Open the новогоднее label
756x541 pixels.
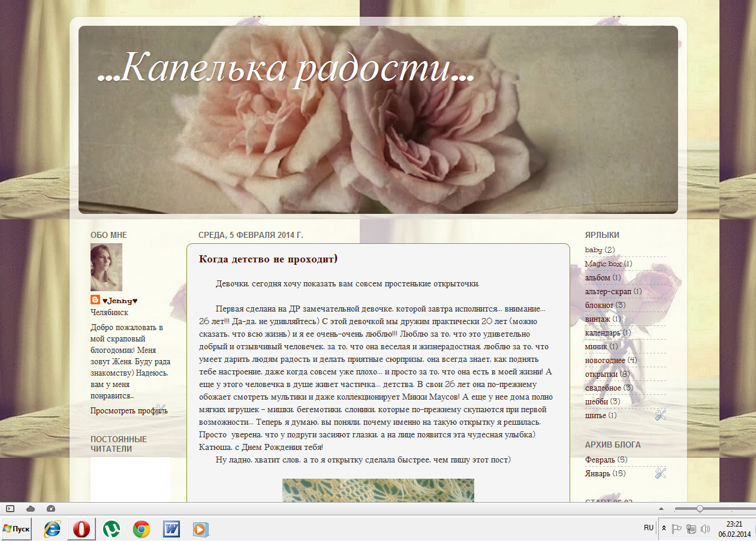[x=605, y=360]
